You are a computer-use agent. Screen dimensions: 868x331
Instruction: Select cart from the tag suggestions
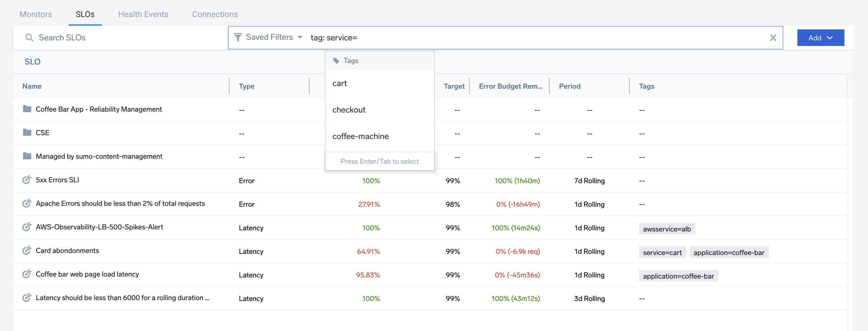(340, 83)
